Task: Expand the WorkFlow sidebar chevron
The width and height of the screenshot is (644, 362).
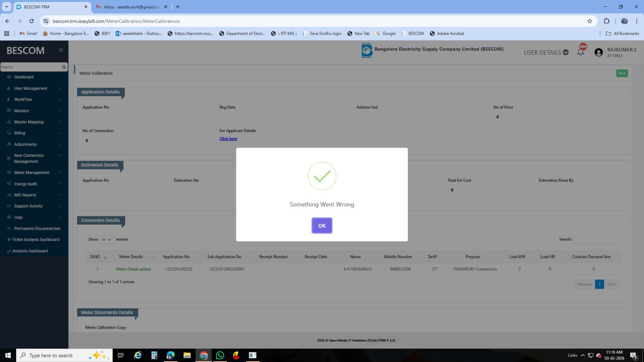Action: 59,100
